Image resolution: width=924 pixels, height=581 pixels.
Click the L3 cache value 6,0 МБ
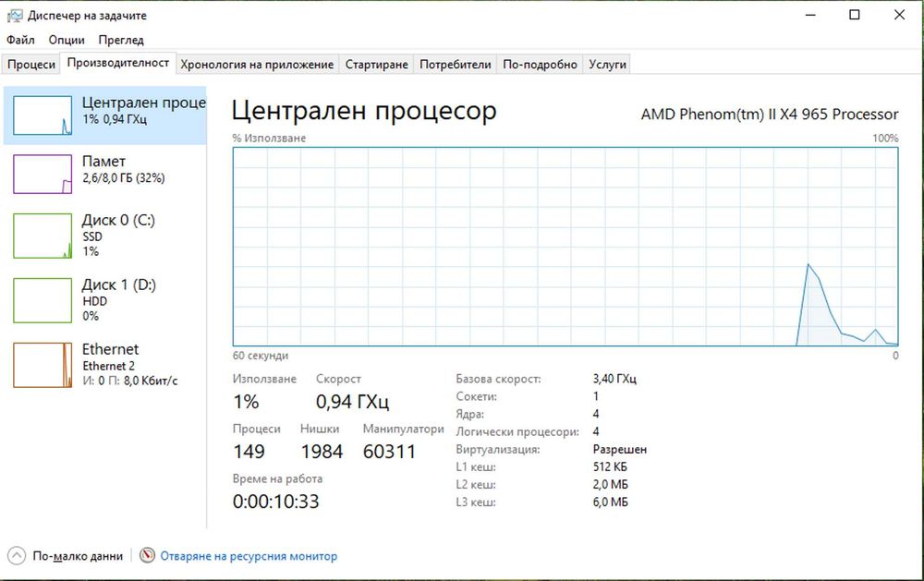[611, 502]
